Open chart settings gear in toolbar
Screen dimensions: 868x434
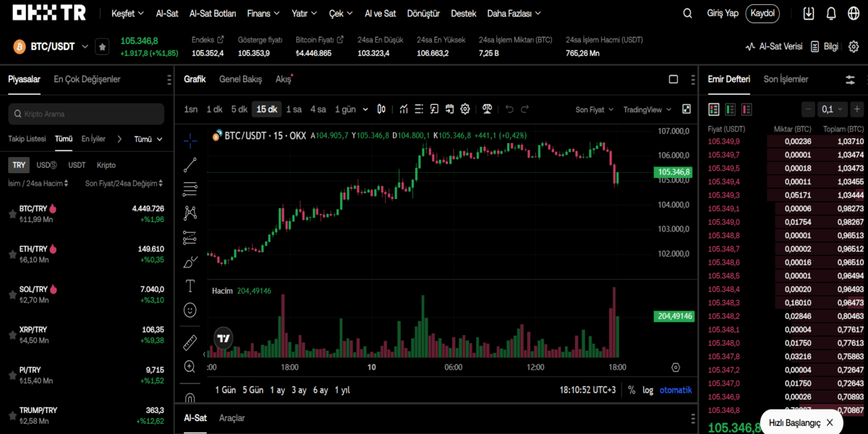(x=465, y=109)
